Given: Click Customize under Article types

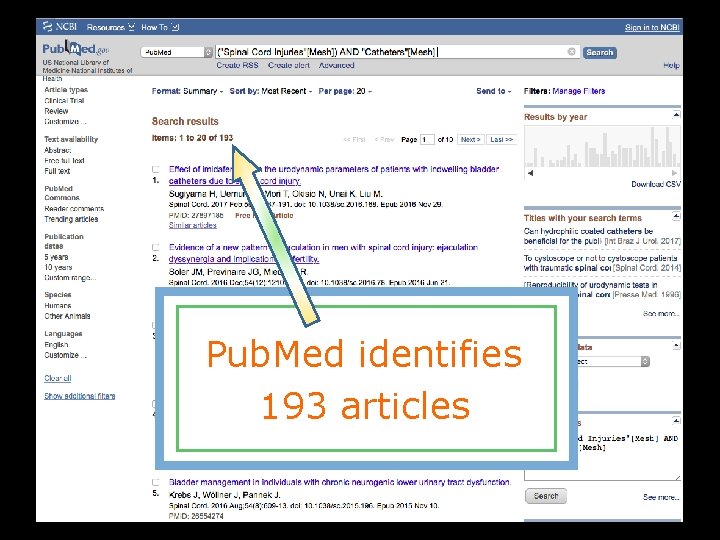Looking at the screenshot, I should (65, 122).
